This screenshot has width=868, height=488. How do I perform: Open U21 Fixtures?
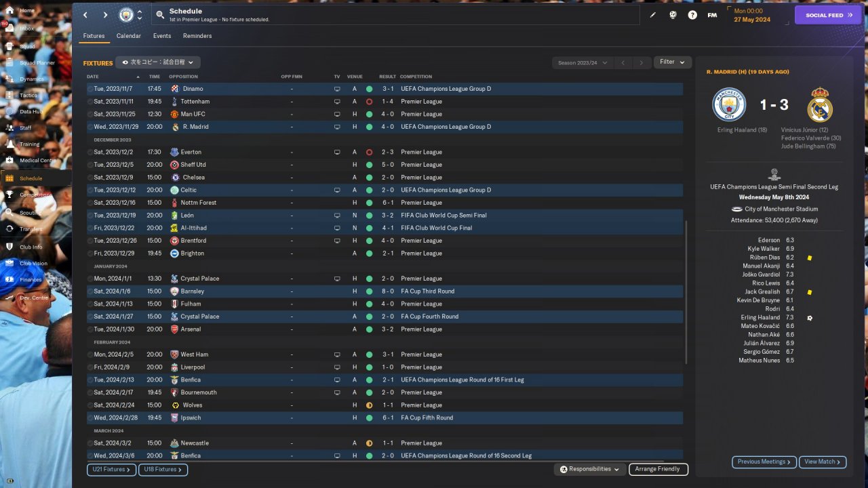(111, 469)
